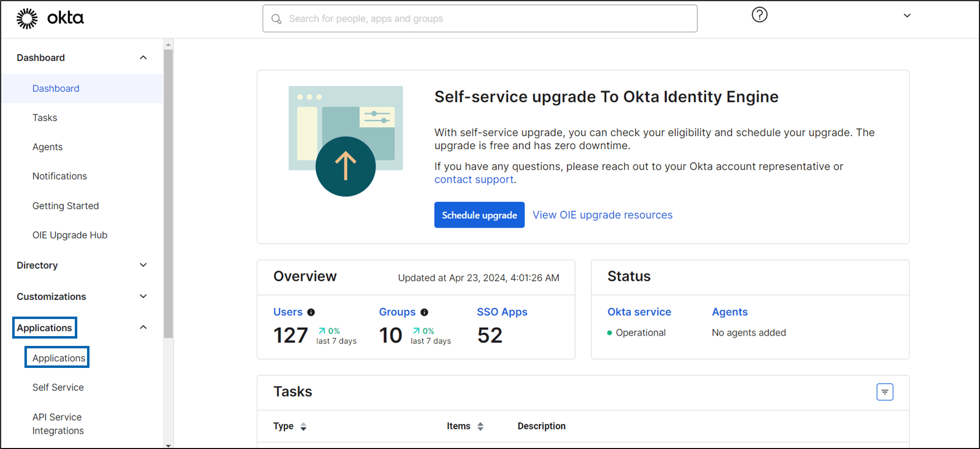
Task: Open Getting Started in the sidebar
Action: click(66, 206)
